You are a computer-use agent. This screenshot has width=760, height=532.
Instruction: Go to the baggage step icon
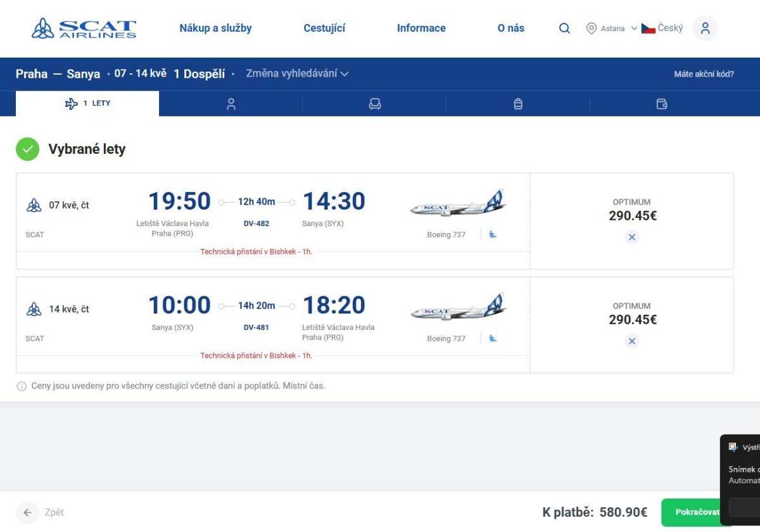click(x=518, y=104)
